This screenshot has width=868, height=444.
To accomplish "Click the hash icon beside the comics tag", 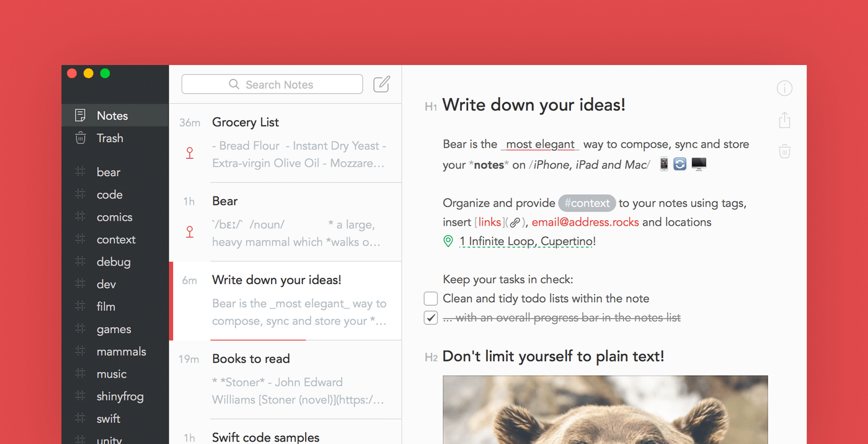I will 80,216.
